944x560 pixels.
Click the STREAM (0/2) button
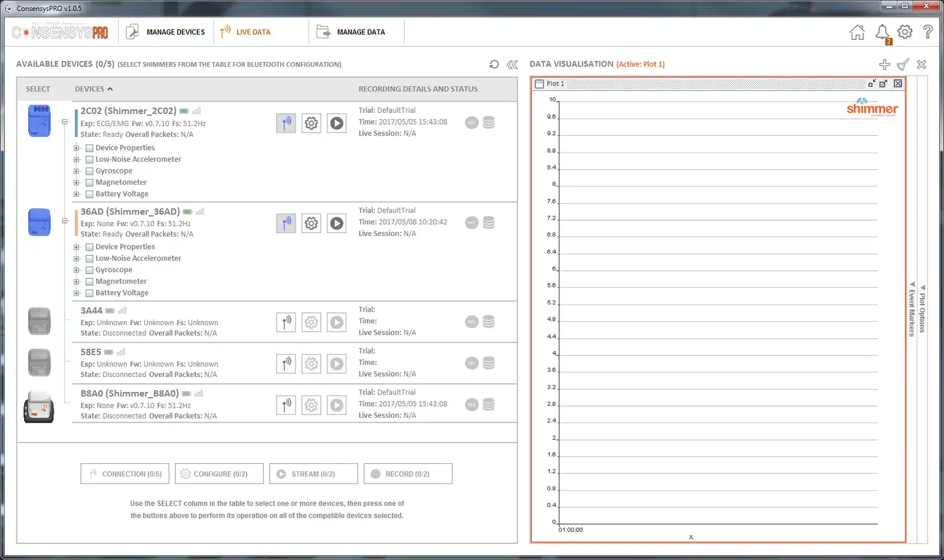point(314,474)
